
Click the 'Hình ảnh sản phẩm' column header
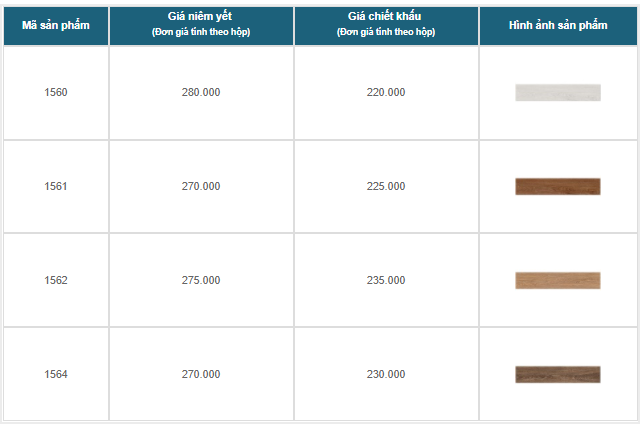[558, 24]
